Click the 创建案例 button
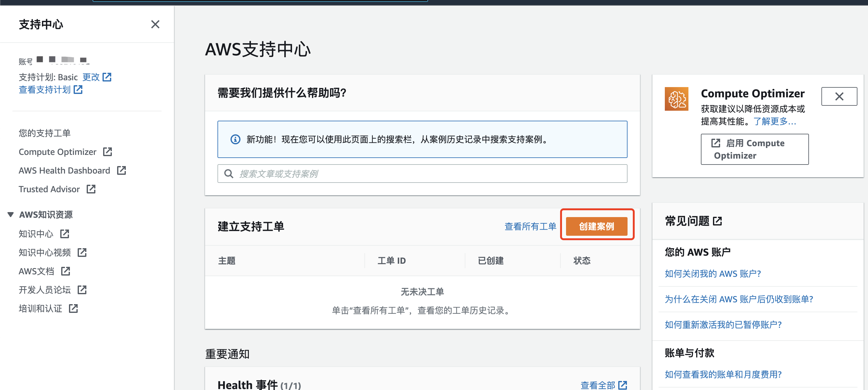Viewport: 868px width, 390px height. pos(596,226)
